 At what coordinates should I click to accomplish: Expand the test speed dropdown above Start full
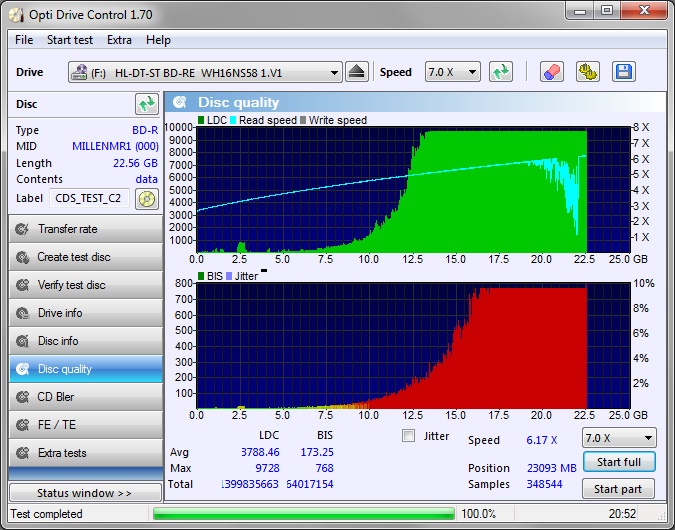pyautogui.click(x=619, y=438)
